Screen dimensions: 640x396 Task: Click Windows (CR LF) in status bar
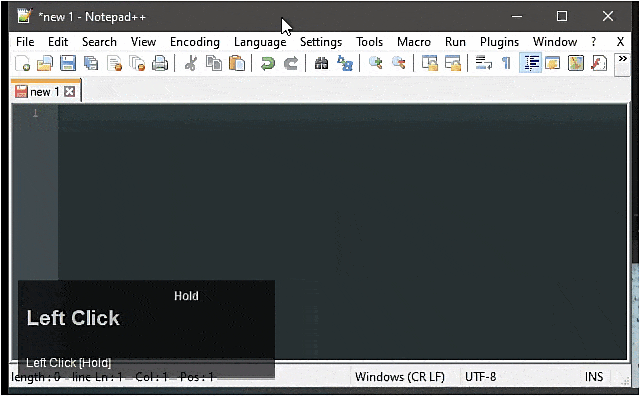pyautogui.click(x=400, y=376)
